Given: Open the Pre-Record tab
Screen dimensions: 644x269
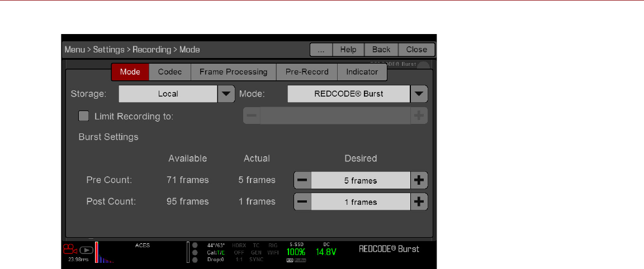Looking at the screenshot, I should click(307, 72).
